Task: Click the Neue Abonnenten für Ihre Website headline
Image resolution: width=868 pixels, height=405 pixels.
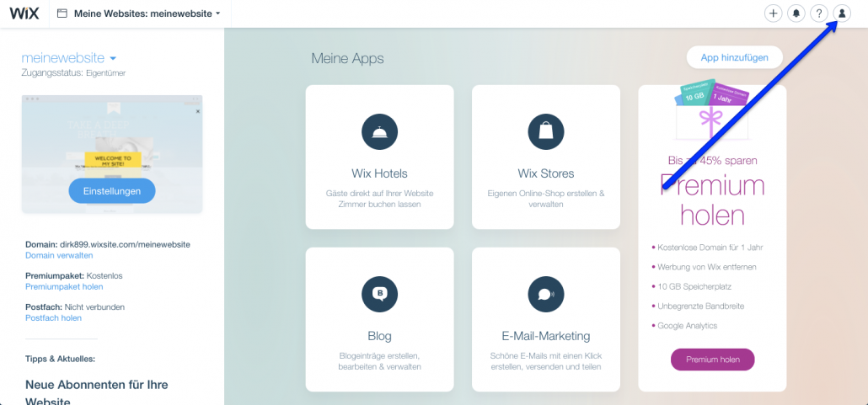Action: click(97, 393)
